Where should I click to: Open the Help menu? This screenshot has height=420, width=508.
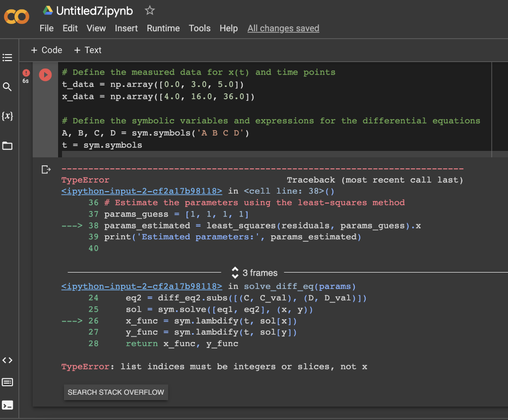[x=229, y=28]
